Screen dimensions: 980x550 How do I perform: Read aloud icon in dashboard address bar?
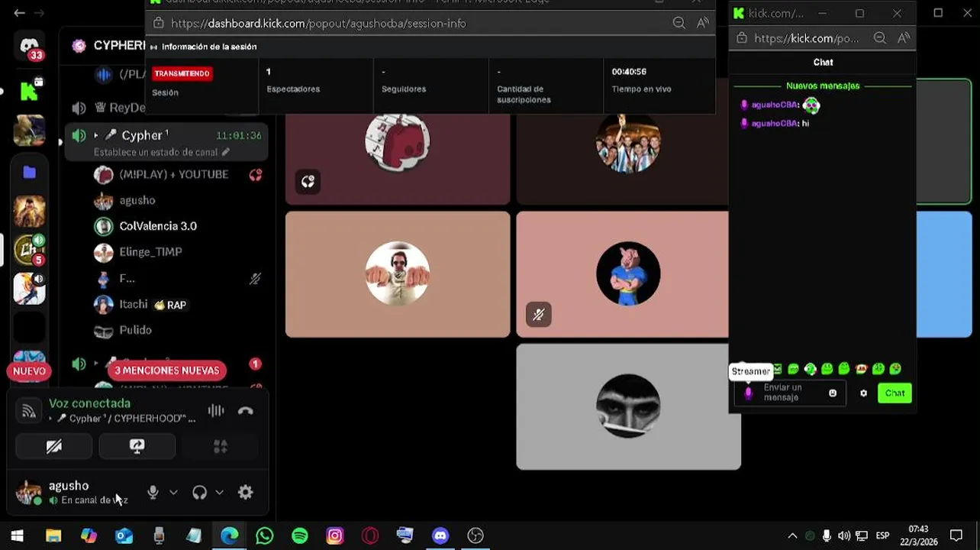702,24
